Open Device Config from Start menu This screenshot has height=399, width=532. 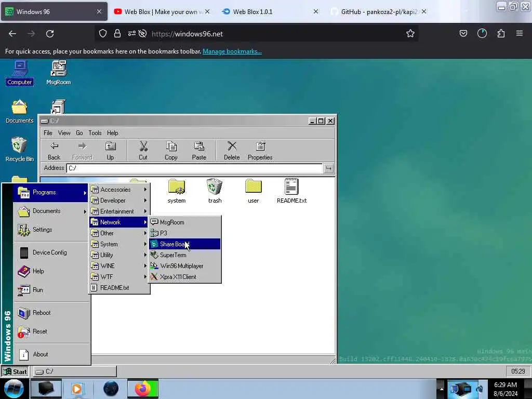coord(51,252)
